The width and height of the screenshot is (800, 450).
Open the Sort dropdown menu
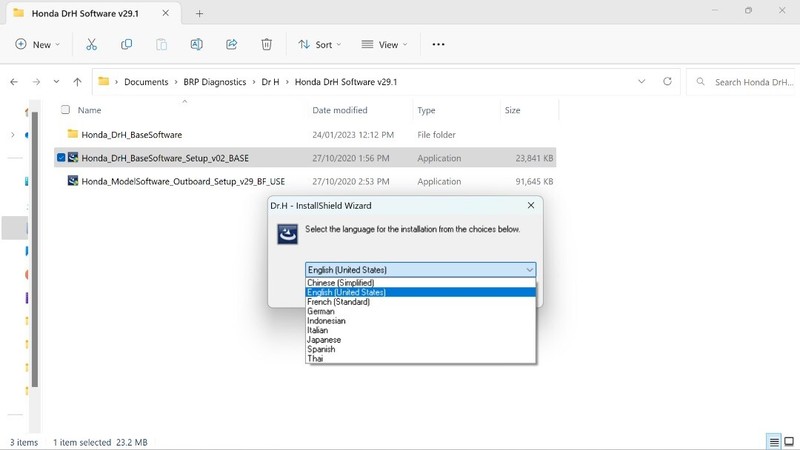click(x=320, y=44)
